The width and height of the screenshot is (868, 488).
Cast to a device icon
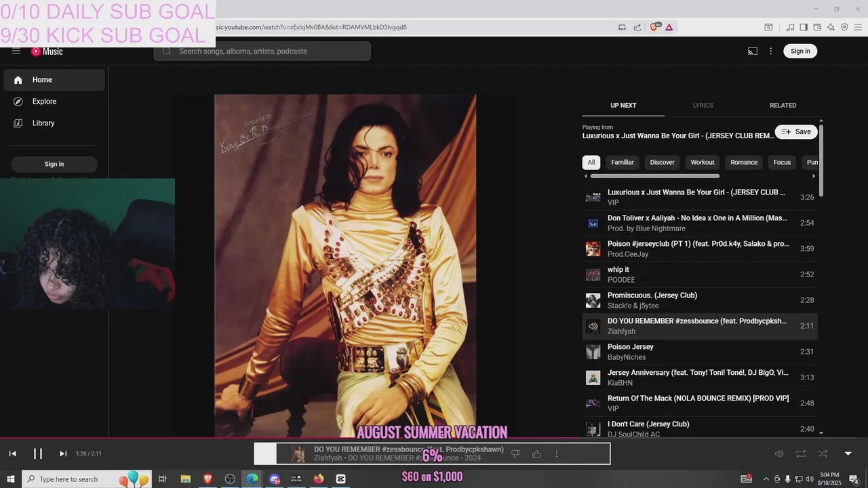point(753,52)
